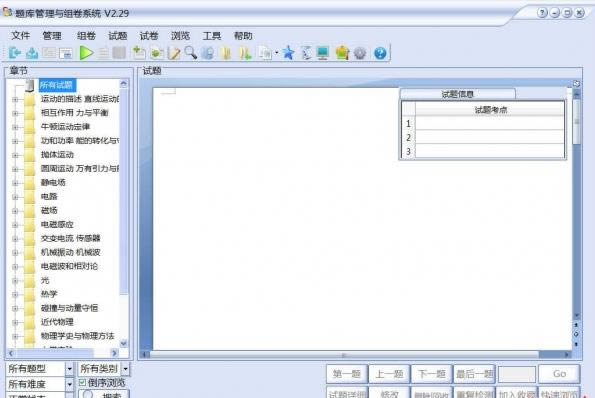The width and height of the screenshot is (595, 398).
Task: Click the yellow books library icon
Action: [227, 53]
